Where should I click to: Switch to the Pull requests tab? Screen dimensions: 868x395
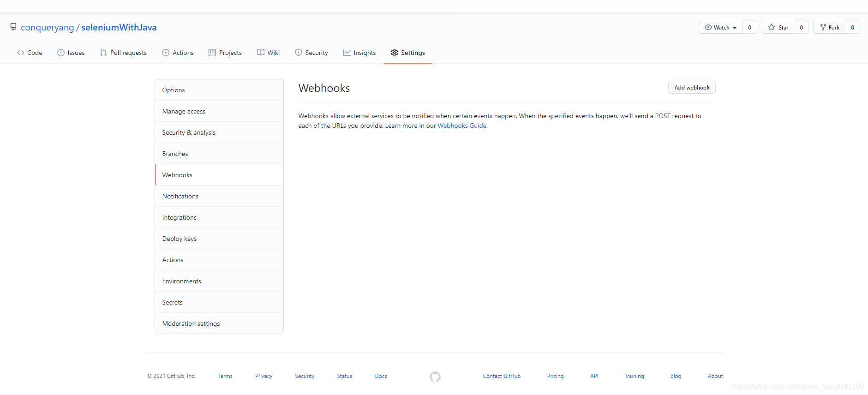(x=123, y=53)
